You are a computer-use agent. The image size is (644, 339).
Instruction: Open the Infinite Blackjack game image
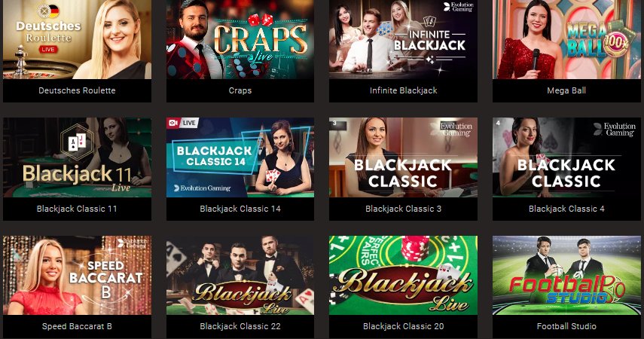pyautogui.click(x=403, y=39)
